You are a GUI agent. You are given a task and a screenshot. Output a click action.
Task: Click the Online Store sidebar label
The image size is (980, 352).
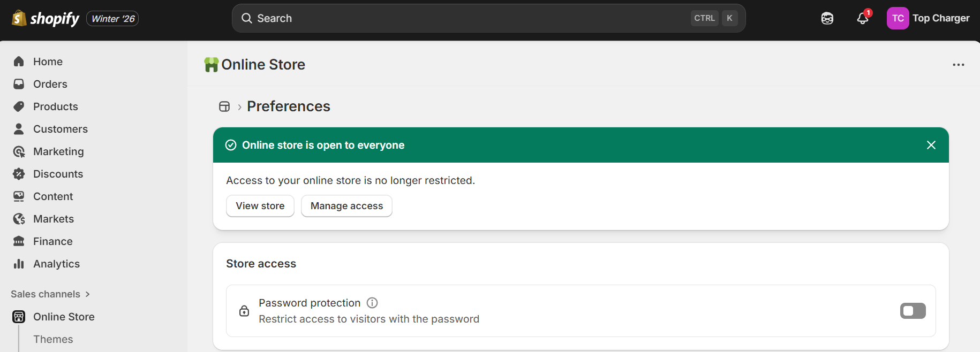[x=64, y=317]
